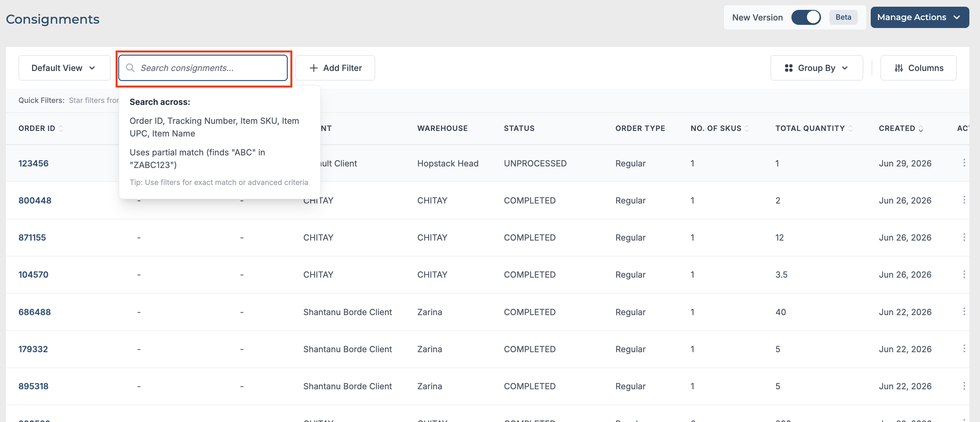Open the Group By dropdown
Screen dimensions: 980x422
817,68
